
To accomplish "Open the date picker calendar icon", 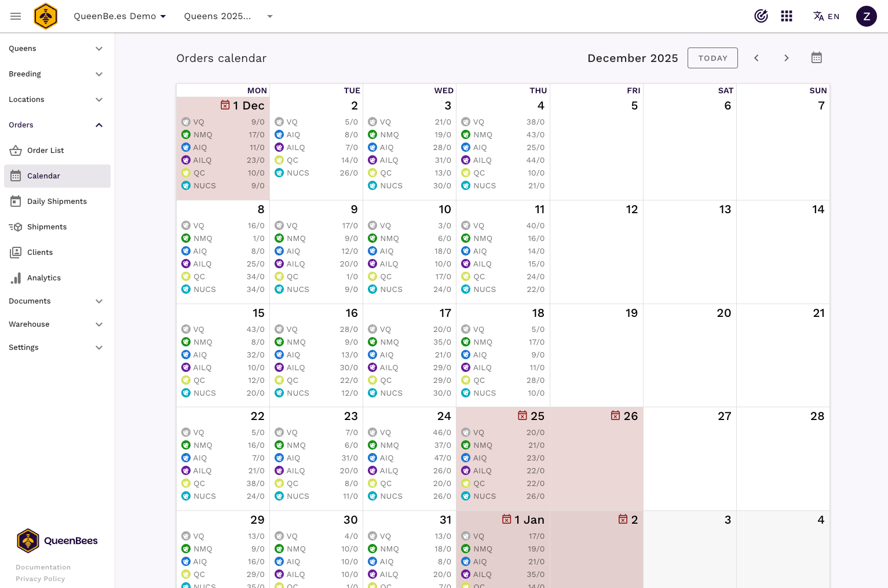I will (x=816, y=58).
